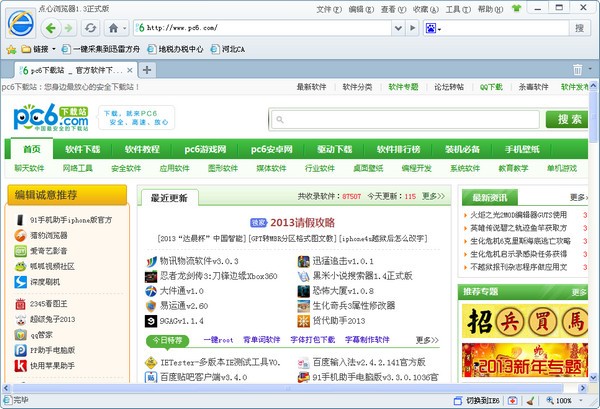Go forward with the forward arrow button
The image size is (600, 409).
pyautogui.click(x=68, y=28)
